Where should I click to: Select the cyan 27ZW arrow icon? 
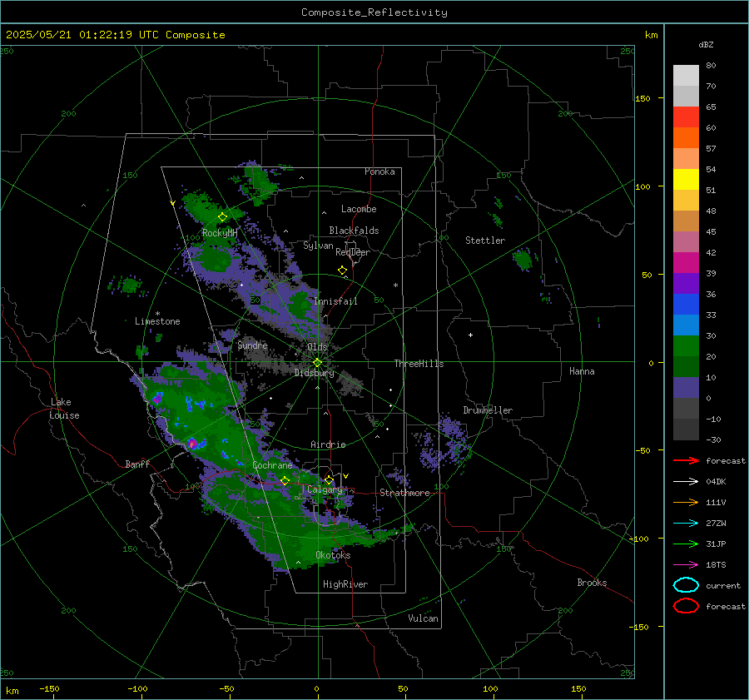click(x=686, y=524)
